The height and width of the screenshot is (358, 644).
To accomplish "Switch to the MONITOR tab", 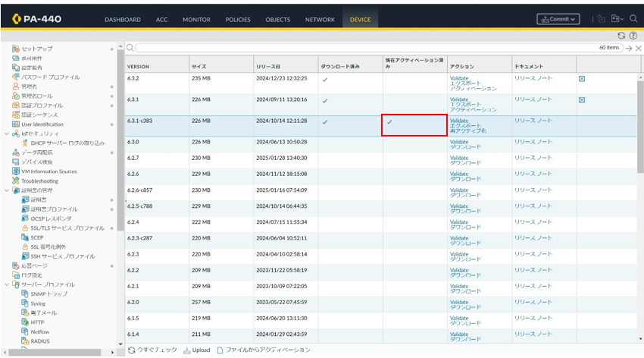I will point(196,20).
